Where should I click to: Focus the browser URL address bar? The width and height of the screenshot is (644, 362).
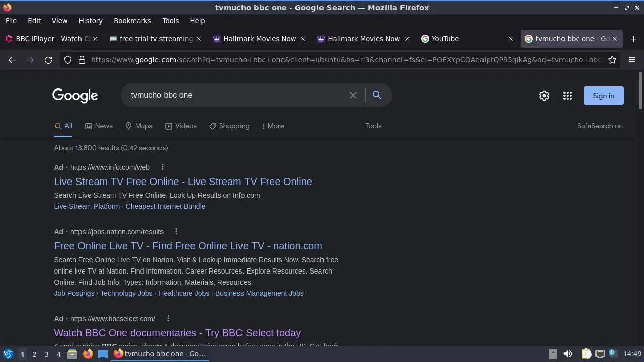tap(346, 60)
